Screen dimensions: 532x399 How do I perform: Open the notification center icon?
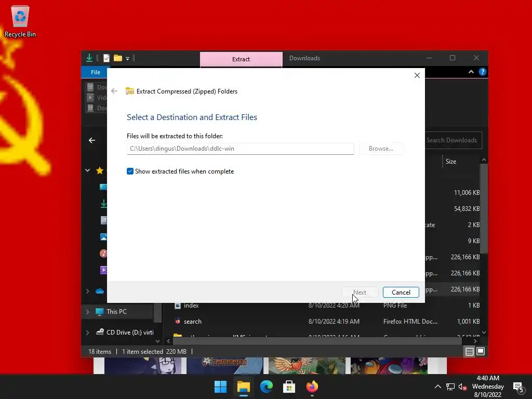coord(518,387)
